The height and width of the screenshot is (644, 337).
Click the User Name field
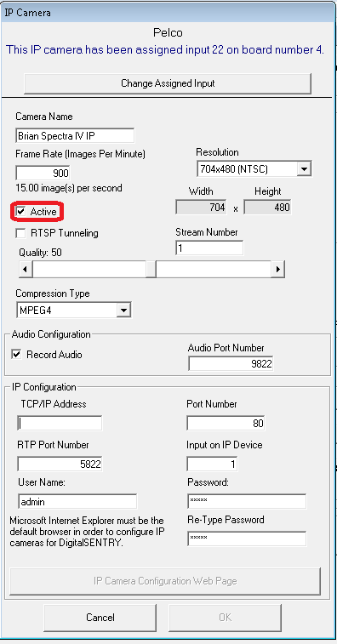click(x=77, y=501)
